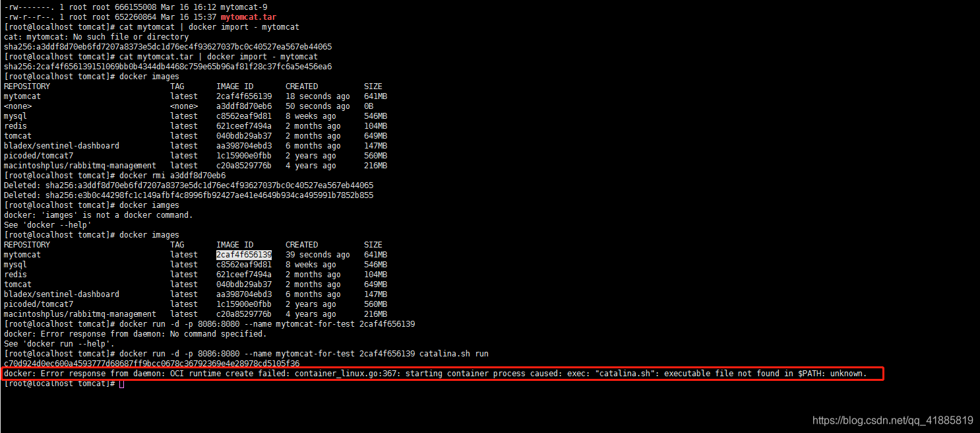This screenshot has height=433, width=980.
Task: Click the 'No such file or directory' error line
Action: (x=96, y=37)
